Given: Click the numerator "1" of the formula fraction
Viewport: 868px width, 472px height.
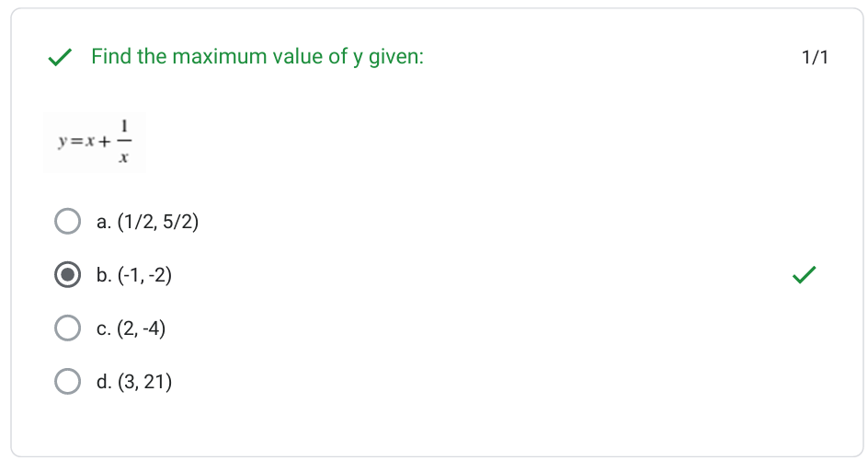Looking at the screenshot, I should coord(124,127).
